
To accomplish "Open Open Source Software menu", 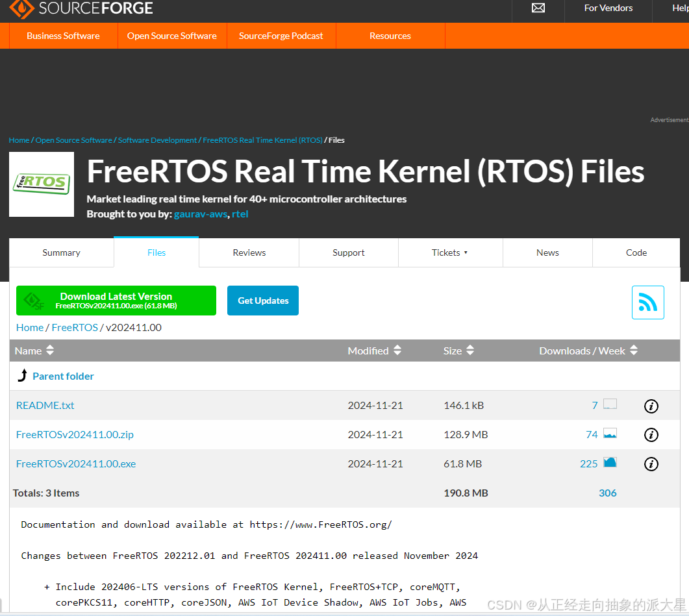I will click(172, 36).
